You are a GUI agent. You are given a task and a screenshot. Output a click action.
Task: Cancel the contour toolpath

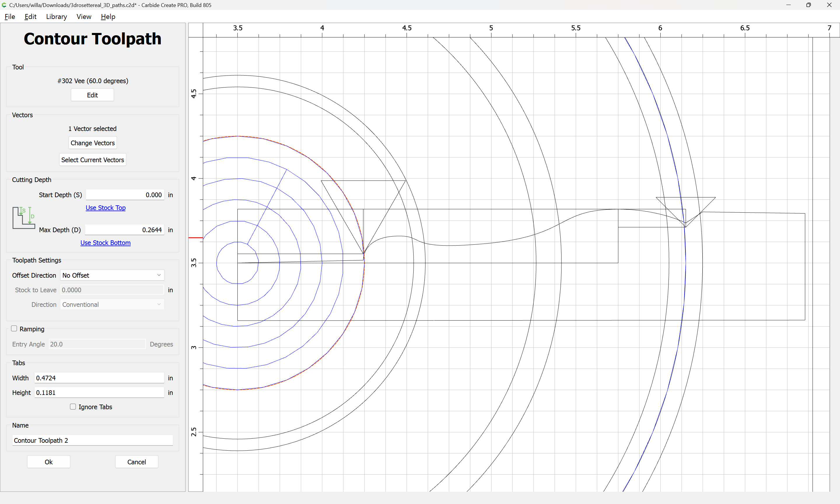tap(136, 462)
